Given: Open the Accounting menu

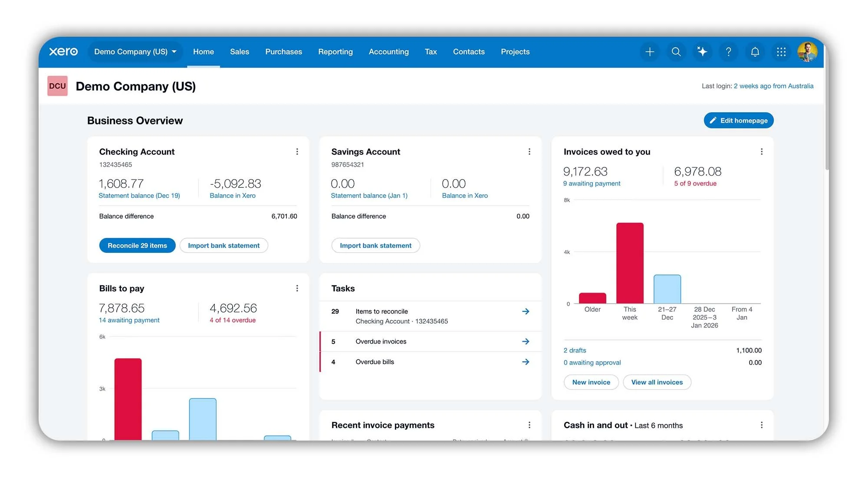Looking at the screenshot, I should click(x=388, y=52).
